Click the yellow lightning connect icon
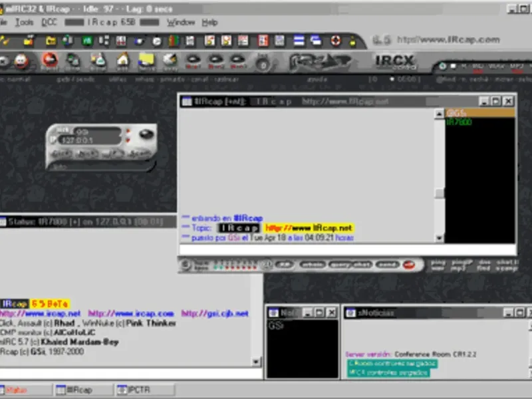532x399 pixels. point(5,41)
